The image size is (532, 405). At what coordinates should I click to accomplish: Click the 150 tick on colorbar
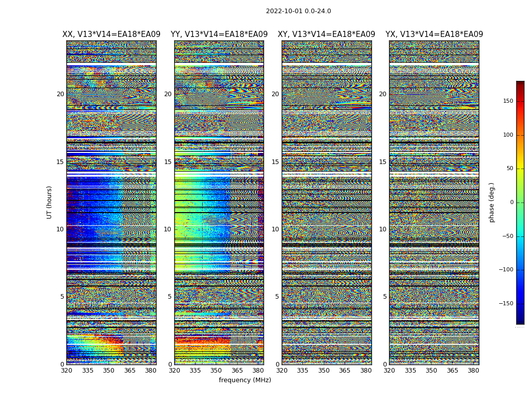coord(508,101)
